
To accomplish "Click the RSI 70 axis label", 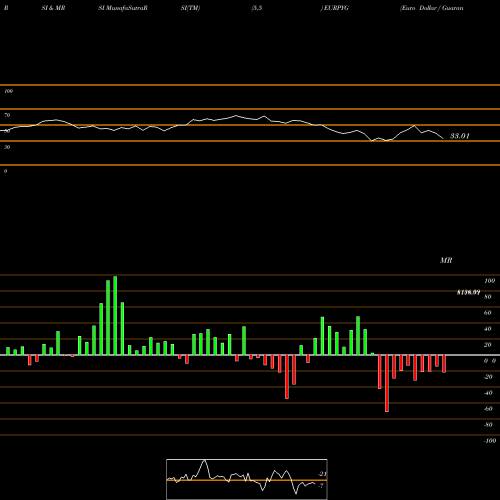I will tap(7, 115).
